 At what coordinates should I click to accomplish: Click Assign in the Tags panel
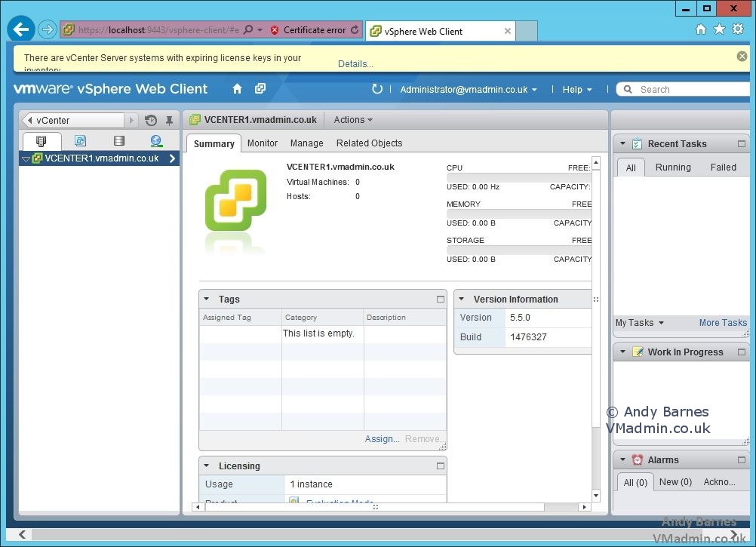[382, 438]
